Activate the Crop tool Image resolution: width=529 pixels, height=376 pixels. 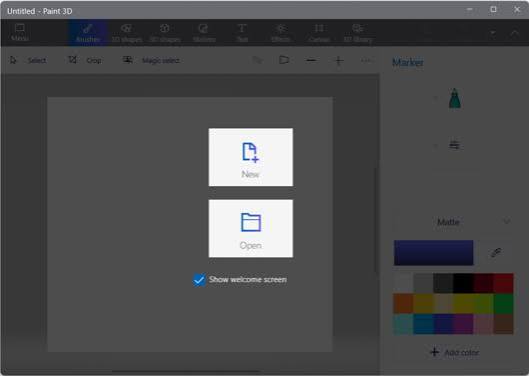point(85,60)
